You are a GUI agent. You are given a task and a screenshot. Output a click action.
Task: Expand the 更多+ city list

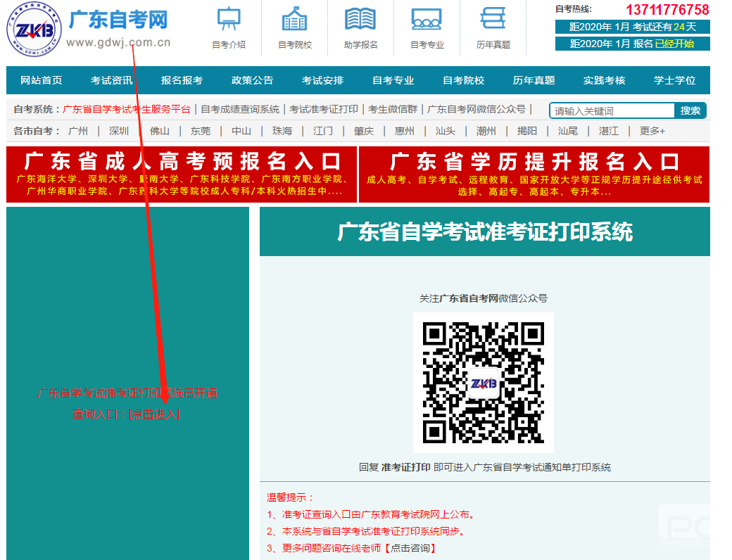tap(652, 131)
